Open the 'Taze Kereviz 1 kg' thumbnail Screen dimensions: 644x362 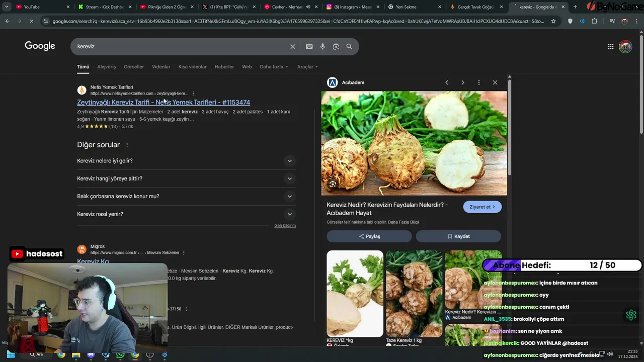(x=414, y=294)
